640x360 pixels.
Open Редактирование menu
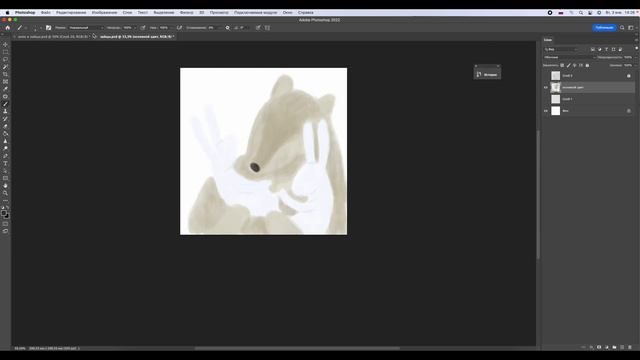coord(71,13)
